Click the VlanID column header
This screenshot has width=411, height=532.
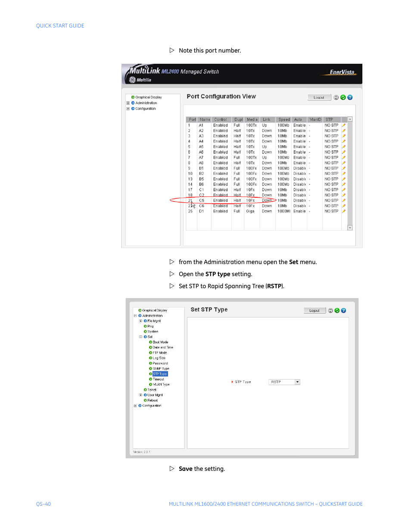[315, 120]
